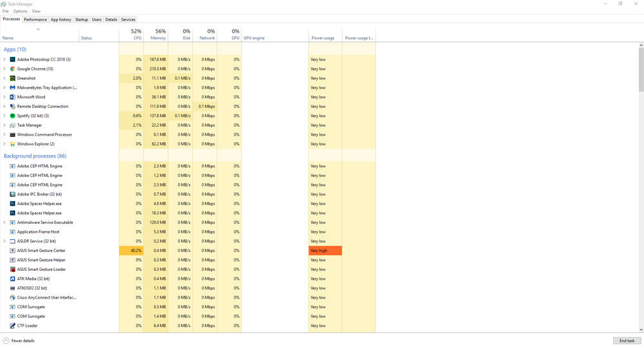Click the Spotify (32 bit) icon
This screenshot has height=348, width=644.
pyautogui.click(x=12, y=116)
